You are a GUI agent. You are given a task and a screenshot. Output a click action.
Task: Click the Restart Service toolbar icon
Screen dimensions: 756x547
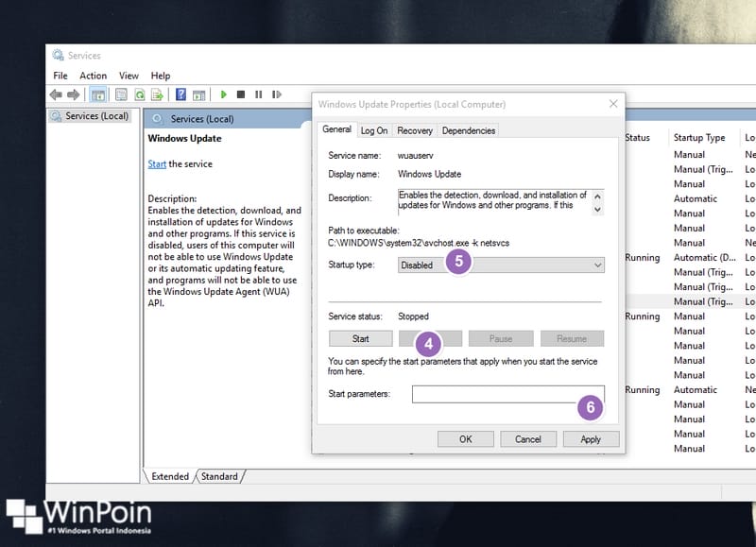276,94
